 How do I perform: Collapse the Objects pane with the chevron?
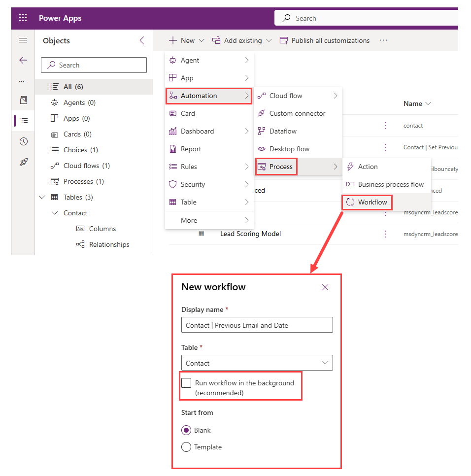coord(142,41)
